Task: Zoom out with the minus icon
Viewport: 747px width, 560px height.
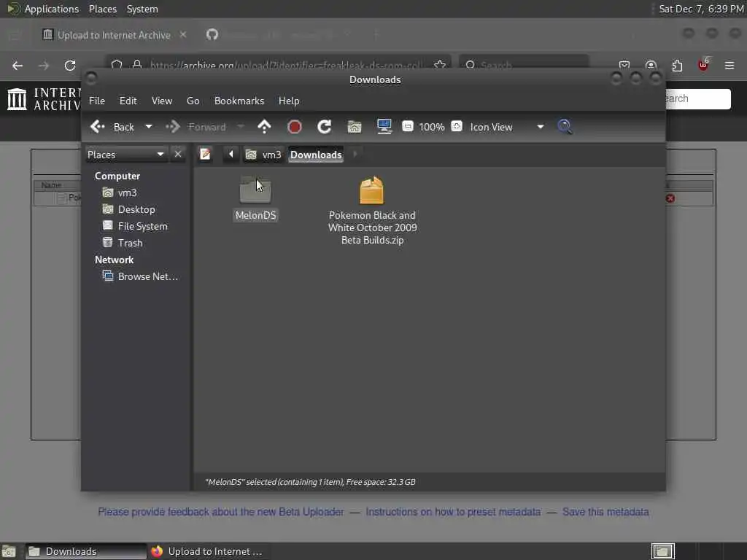Action: pyautogui.click(x=407, y=126)
